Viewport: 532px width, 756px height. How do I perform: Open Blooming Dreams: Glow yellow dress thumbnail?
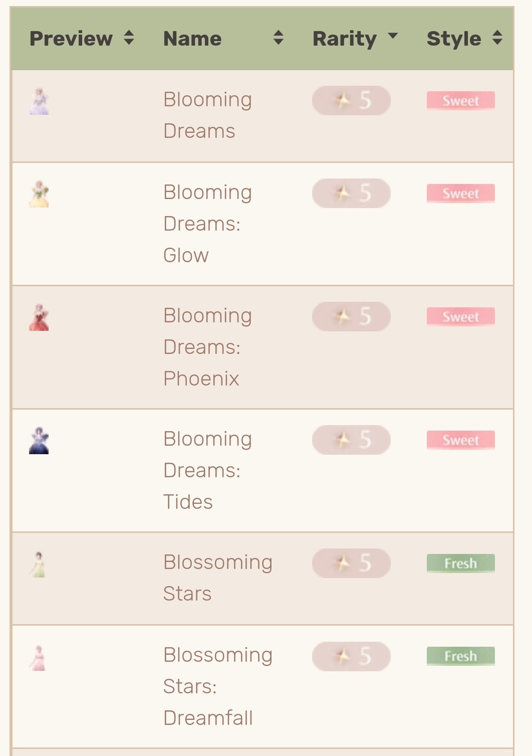pos(39,195)
